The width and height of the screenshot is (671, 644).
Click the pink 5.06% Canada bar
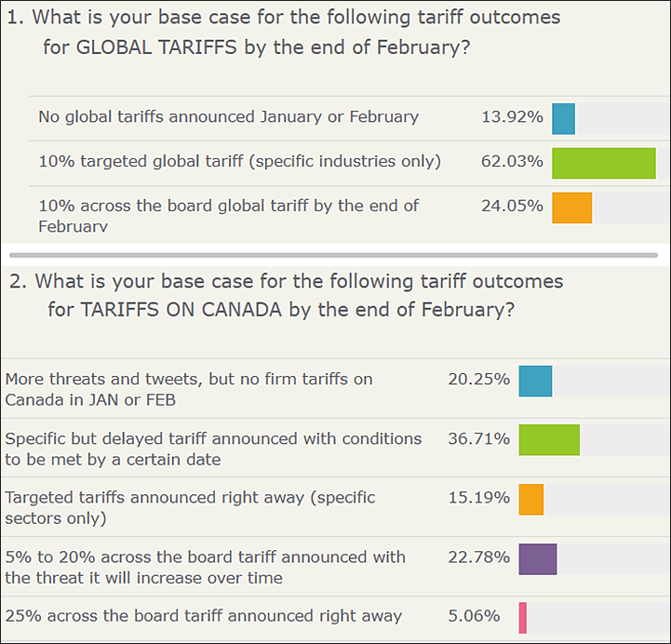pos(522,617)
